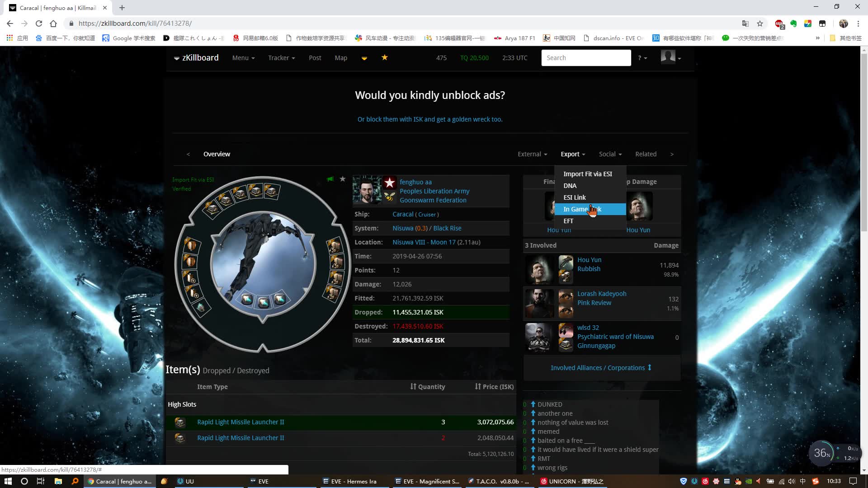Click the Rapid Light Missile Launcher II item icon
This screenshot has height=488, width=868.
179,422
